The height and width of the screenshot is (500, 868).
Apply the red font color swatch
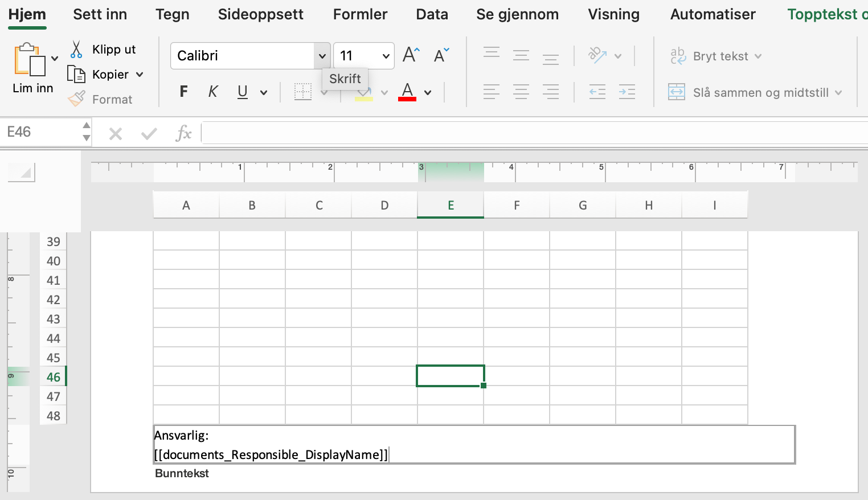[407, 92]
